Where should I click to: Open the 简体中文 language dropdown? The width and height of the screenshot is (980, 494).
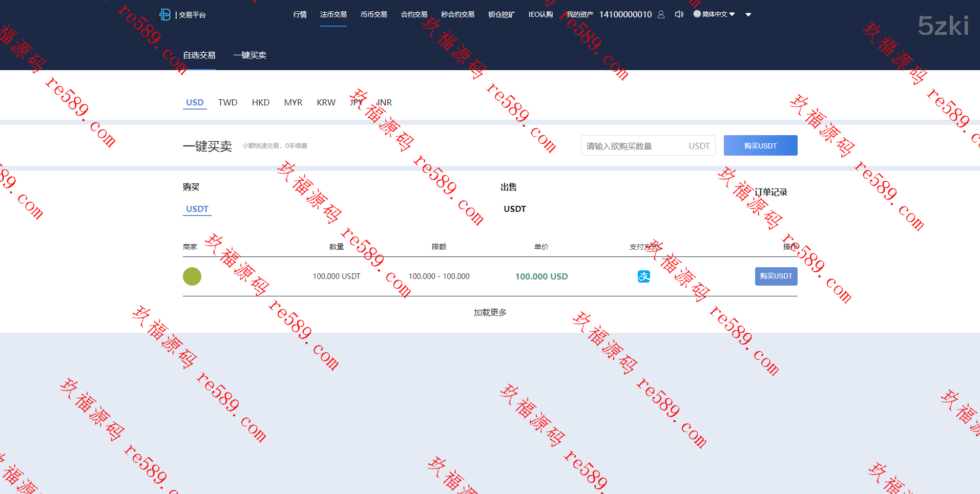714,14
